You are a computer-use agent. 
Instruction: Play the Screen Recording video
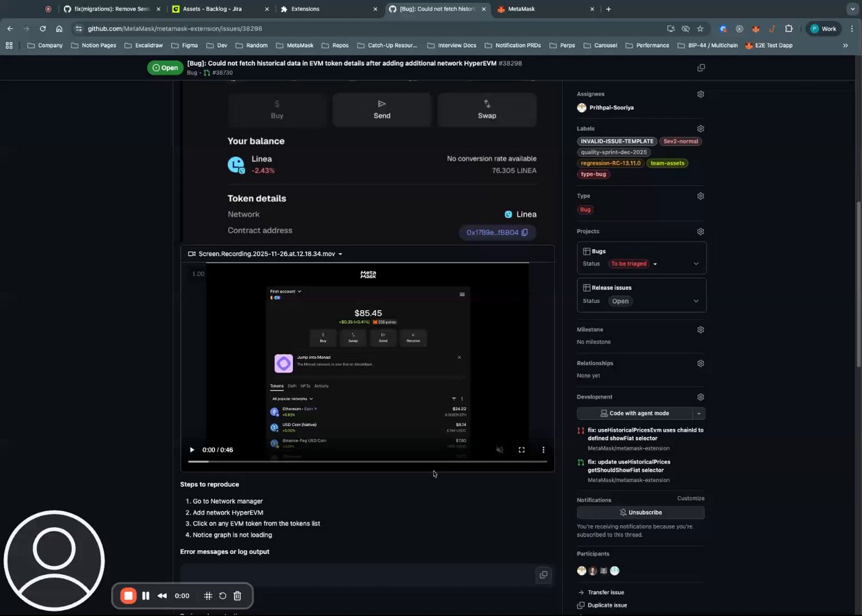pyautogui.click(x=192, y=450)
